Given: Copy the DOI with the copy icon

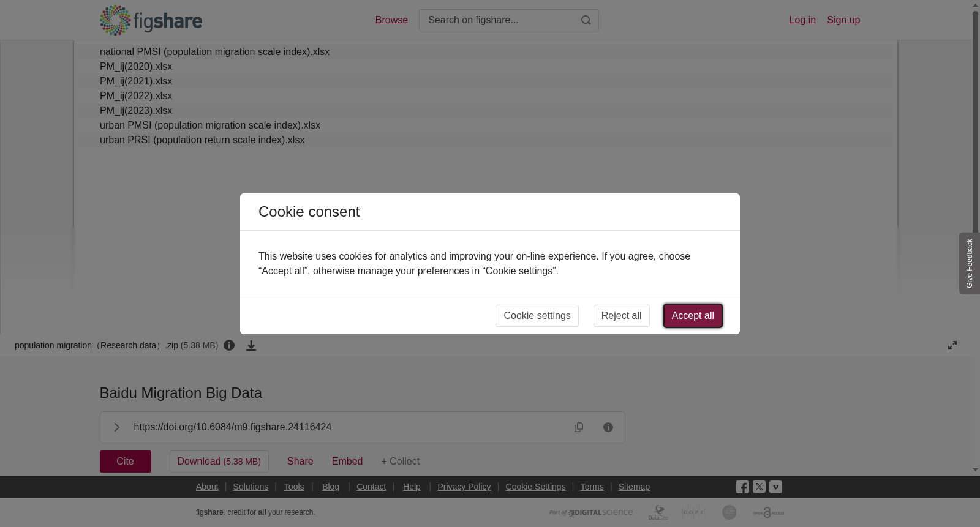Looking at the screenshot, I should point(579,427).
